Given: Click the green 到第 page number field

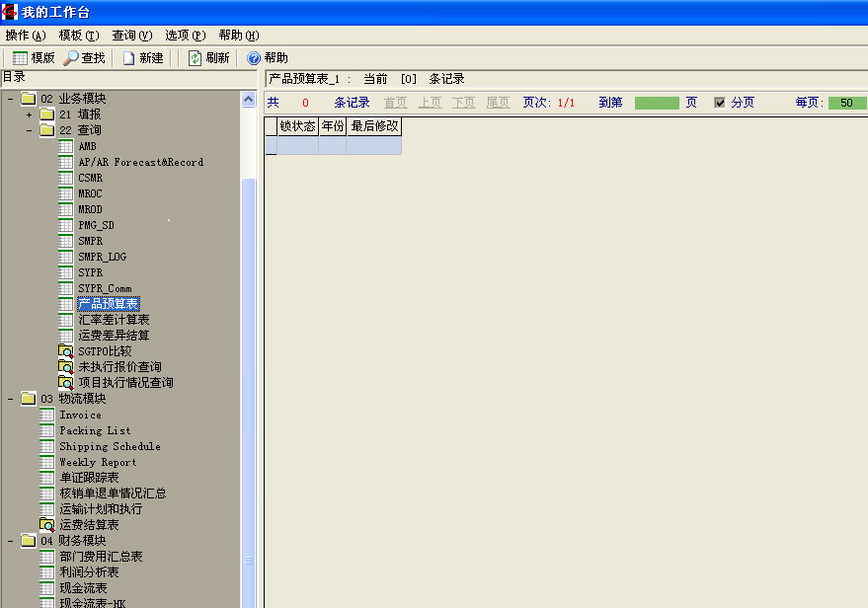Looking at the screenshot, I should tap(657, 103).
